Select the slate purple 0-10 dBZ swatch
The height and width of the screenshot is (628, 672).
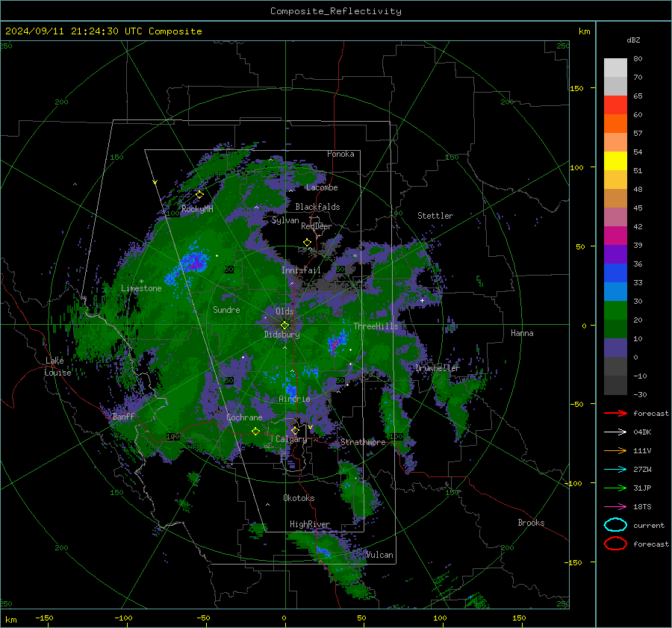615,348
